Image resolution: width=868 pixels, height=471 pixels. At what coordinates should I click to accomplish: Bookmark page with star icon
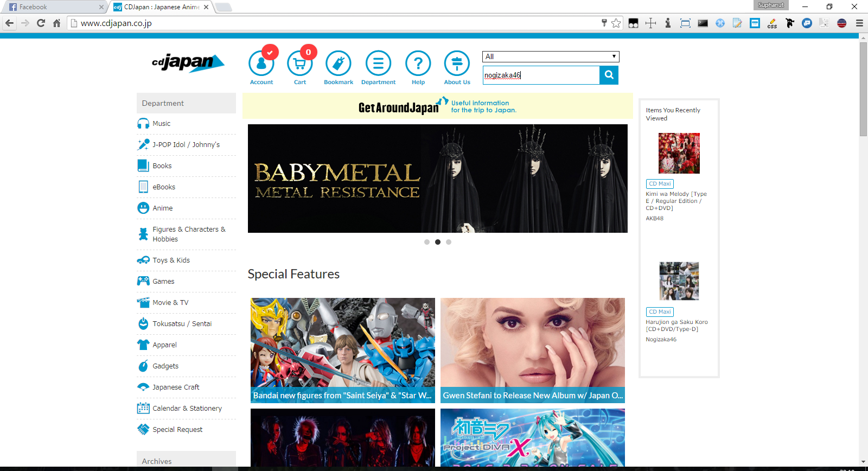pyautogui.click(x=616, y=23)
